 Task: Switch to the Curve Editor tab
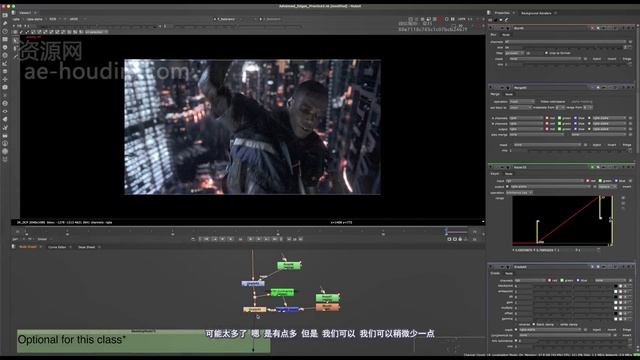[x=57, y=247]
